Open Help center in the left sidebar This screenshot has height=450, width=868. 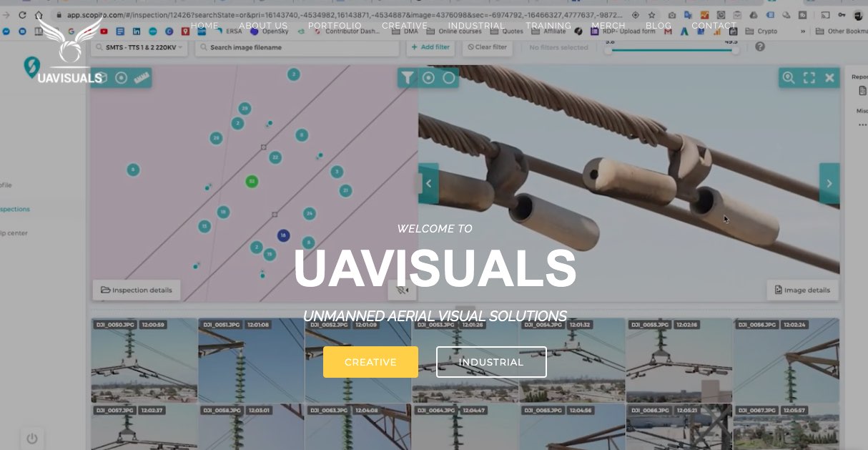[14, 233]
